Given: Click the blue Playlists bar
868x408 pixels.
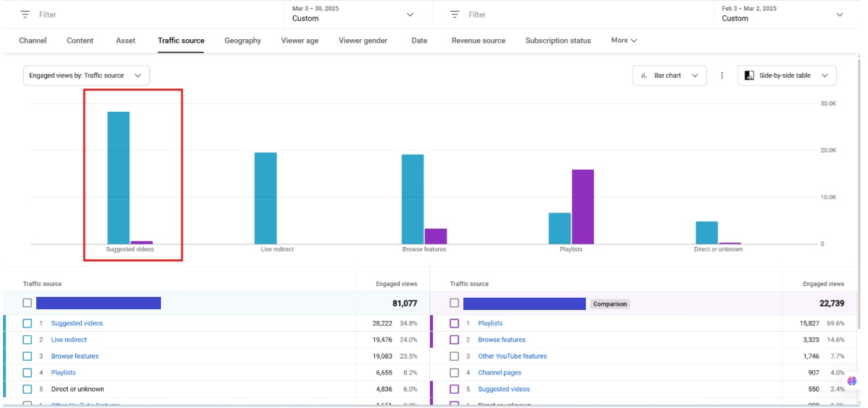Looking at the screenshot, I should coord(560,229).
